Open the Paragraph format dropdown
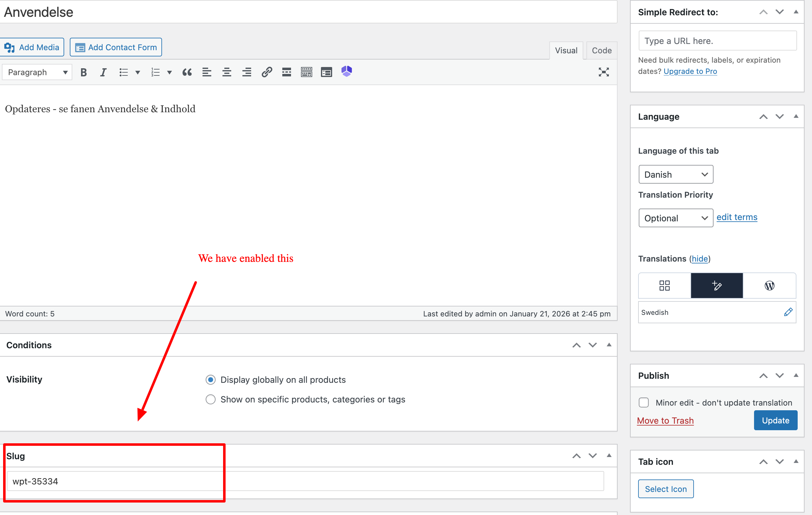Viewport: 812px width, 515px height. coord(37,72)
